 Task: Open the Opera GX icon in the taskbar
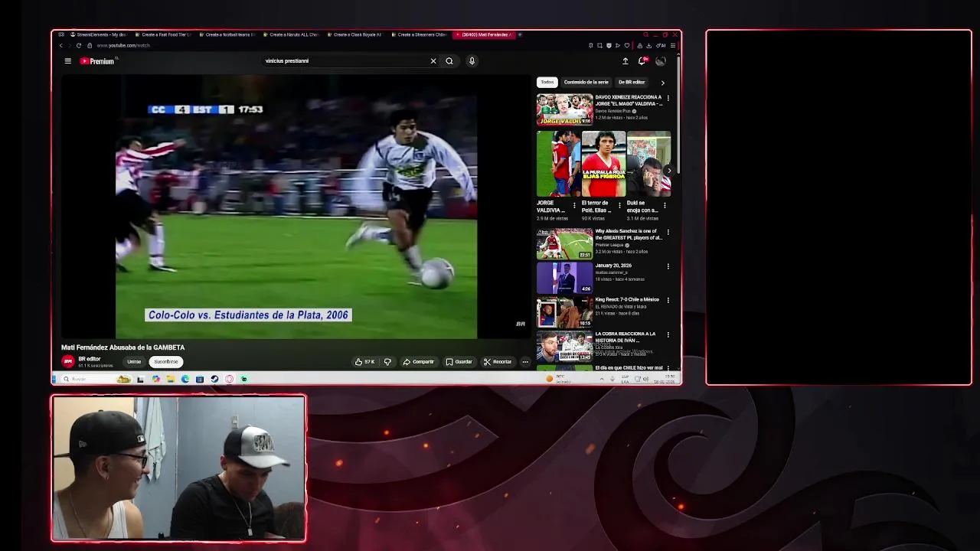[x=229, y=379]
